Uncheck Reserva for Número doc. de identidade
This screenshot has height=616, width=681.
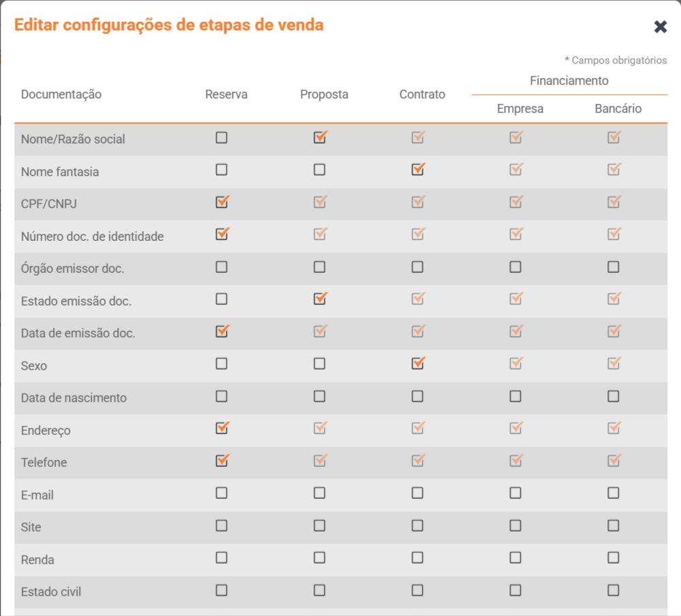[x=222, y=234]
